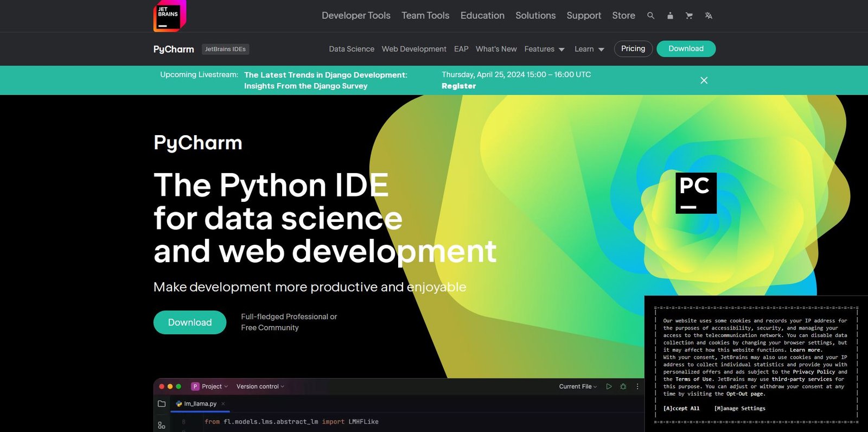
Task: Click Manage Settings in cookie notice
Action: click(740, 409)
